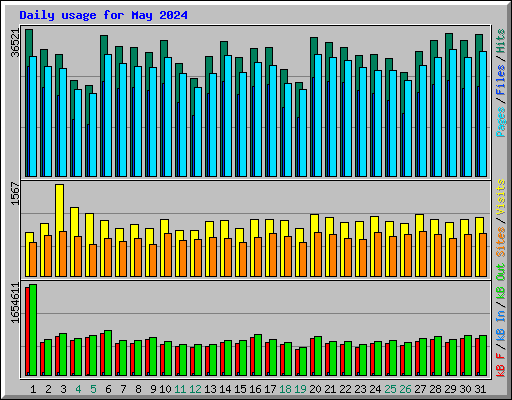Click the Hits legend label
512x400 pixels.
point(500,41)
